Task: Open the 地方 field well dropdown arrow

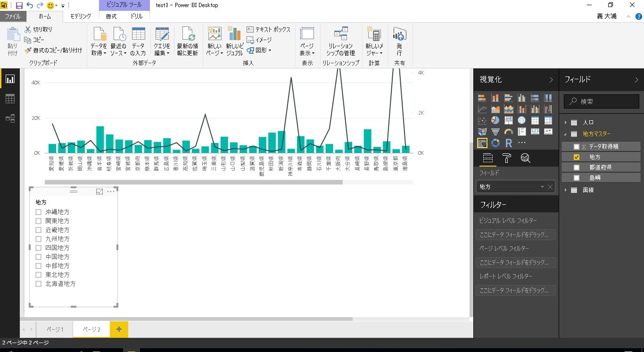Action: coord(543,187)
